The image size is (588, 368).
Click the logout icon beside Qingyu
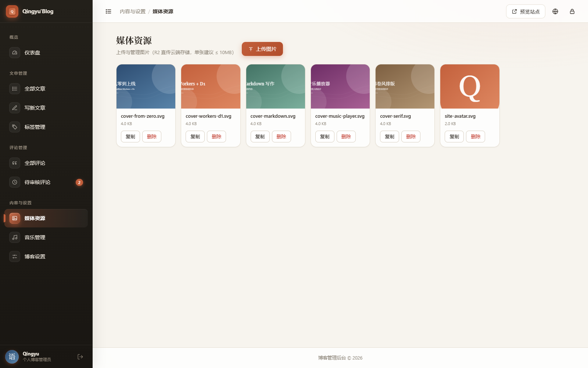(80, 357)
